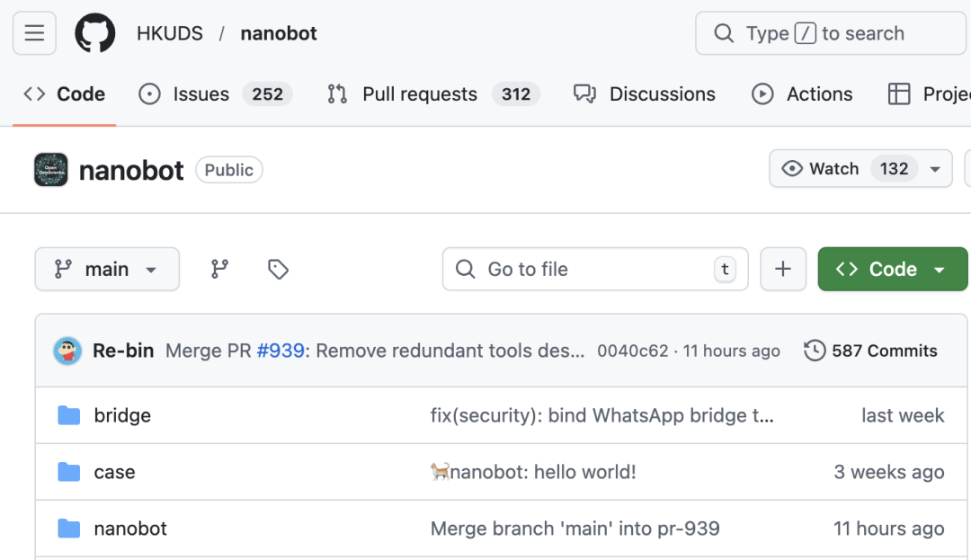The width and height of the screenshot is (971, 560).
Task: Click Re-bin's commit author avatar
Action: pyautogui.click(x=68, y=351)
